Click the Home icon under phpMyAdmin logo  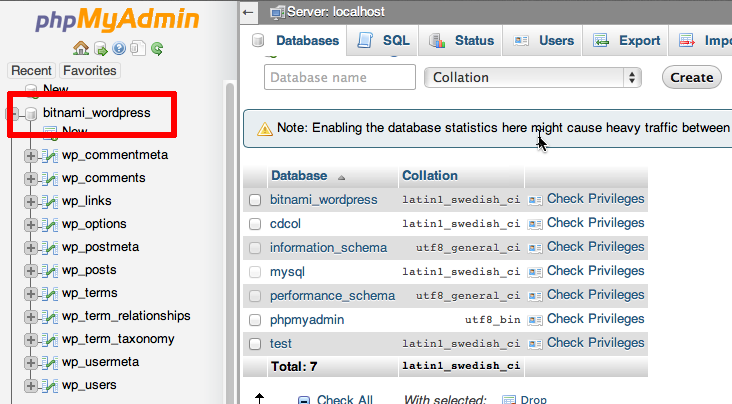pyautogui.click(x=82, y=48)
